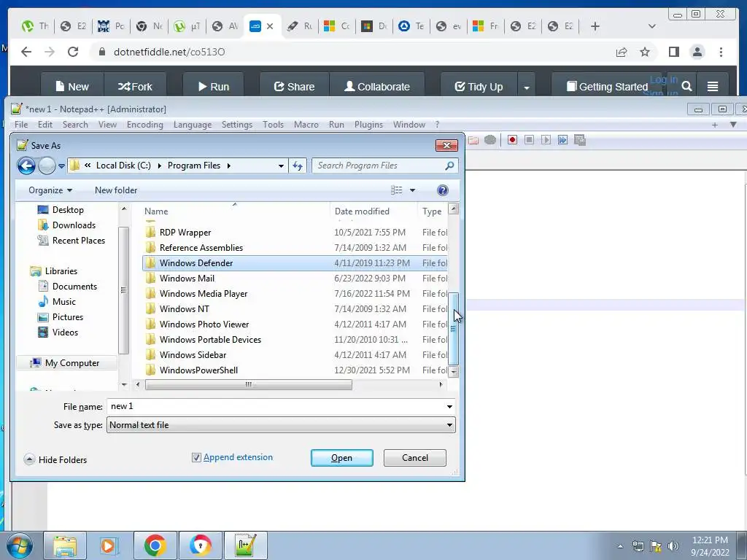Click the New folder button
This screenshot has height=560, width=747.
point(116,190)
